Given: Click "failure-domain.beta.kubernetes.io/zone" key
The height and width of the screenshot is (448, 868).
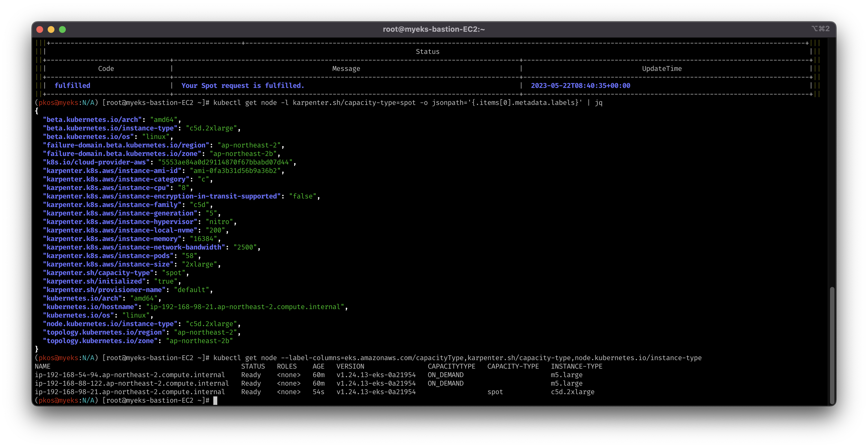Looking at the screenshot, I should point(122,154).
